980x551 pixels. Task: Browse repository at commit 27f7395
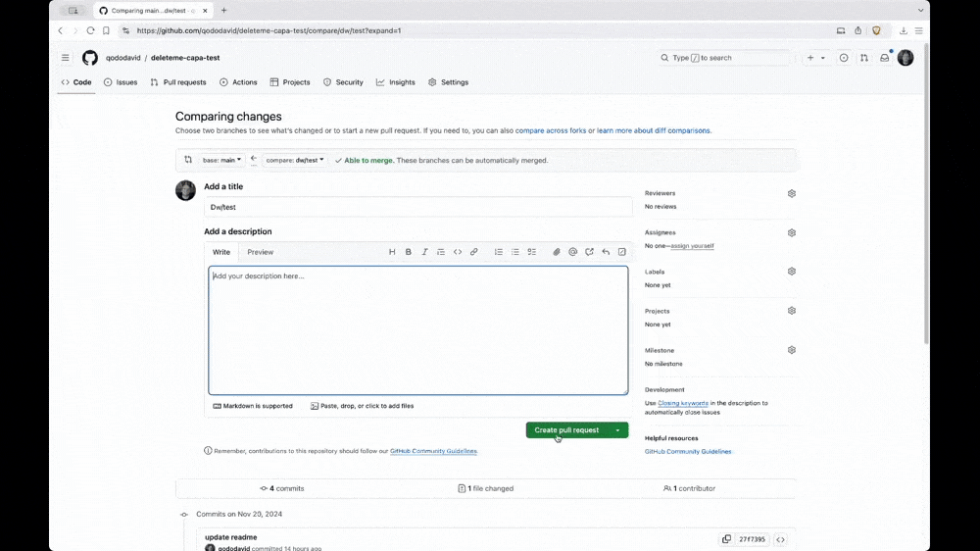coord(781,539)
